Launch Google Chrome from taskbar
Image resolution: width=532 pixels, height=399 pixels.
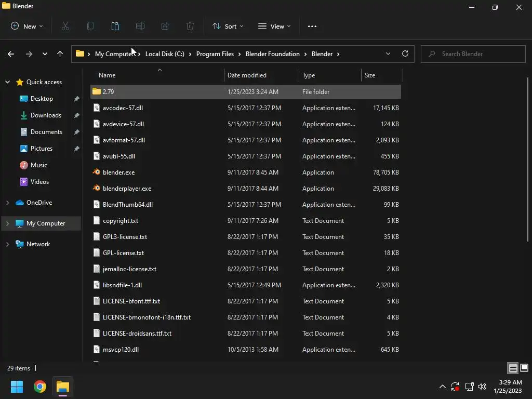pos(39,387)
